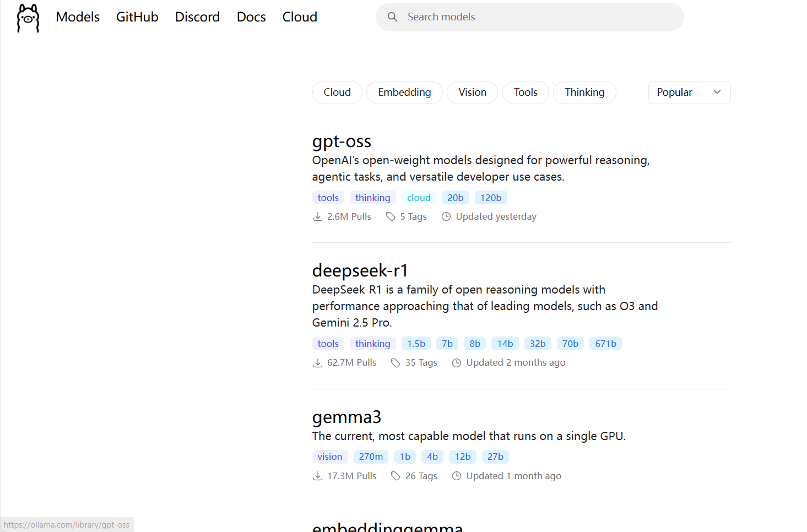Screen dimensions: 807x532
Task: Toggle the Tools filter pill
Action: 526,93
